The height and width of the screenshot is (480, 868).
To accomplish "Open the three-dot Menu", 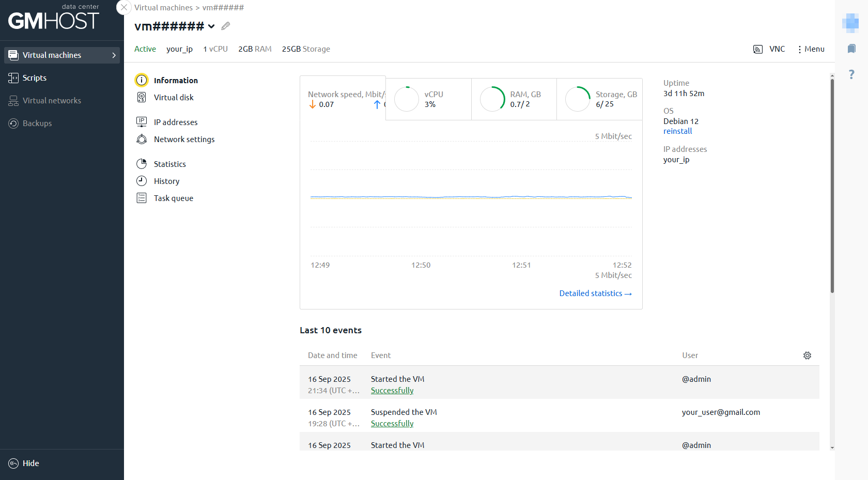I will pyautogui.click(x=811, y=49).
